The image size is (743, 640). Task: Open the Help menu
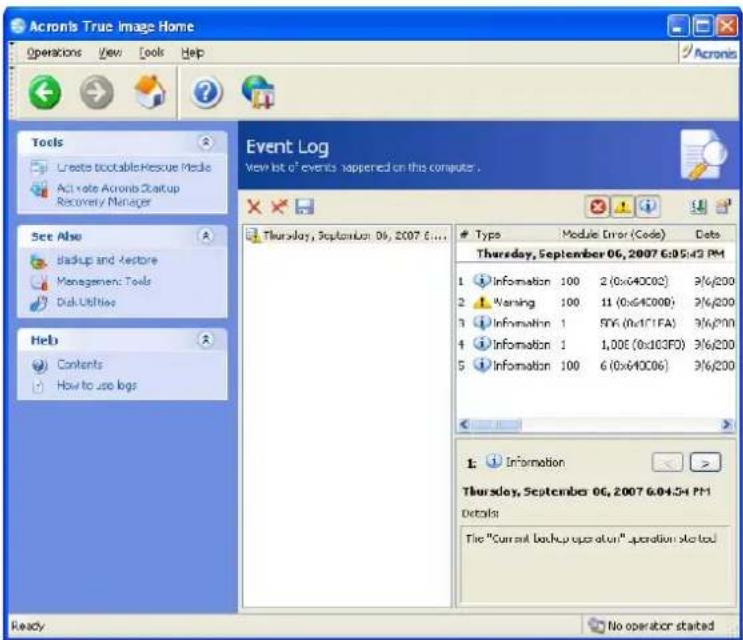[x=192, y=53]
